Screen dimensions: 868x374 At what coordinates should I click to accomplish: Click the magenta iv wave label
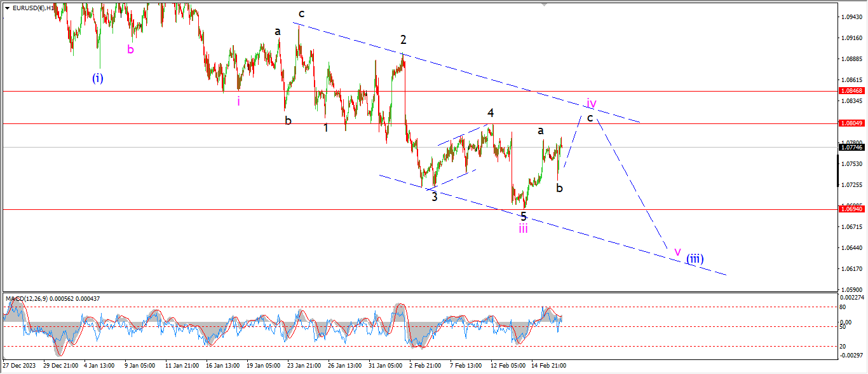591,104
